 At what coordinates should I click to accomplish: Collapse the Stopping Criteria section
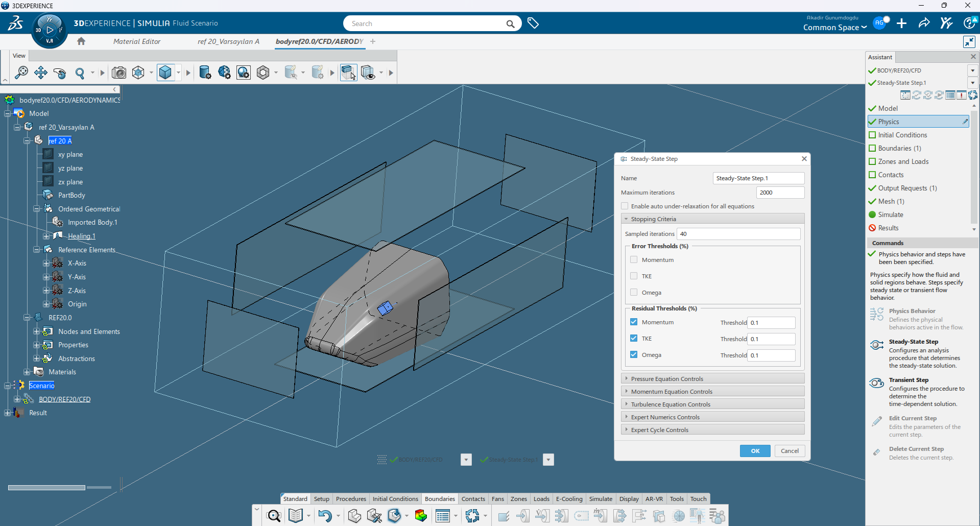coord(712,219)
